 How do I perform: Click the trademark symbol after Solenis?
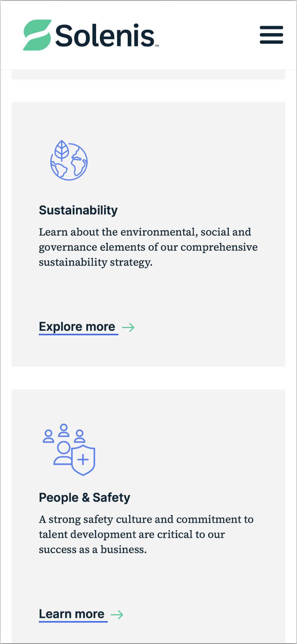pyautogui.click(x=157, y=46)
